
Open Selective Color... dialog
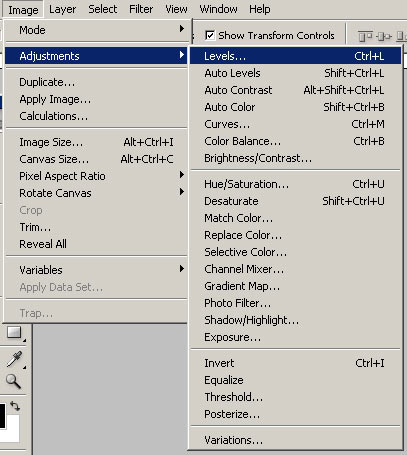pos(295,252)
